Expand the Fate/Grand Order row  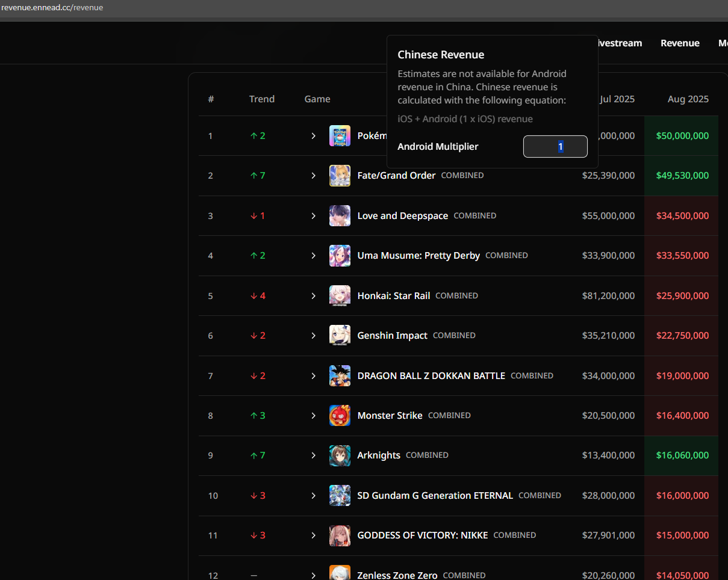point(313,176)
